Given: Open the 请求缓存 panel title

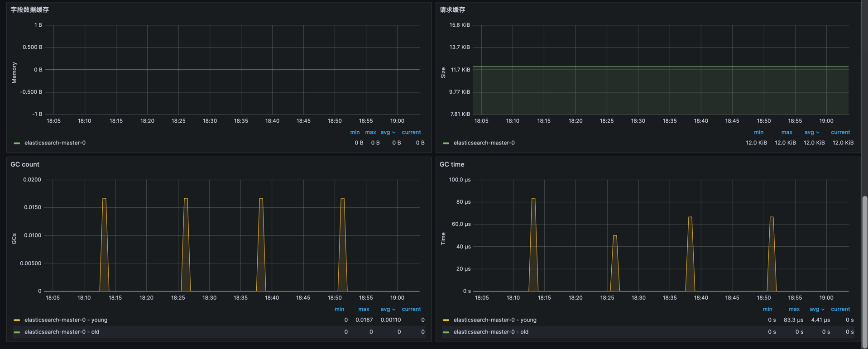Looking at the screenshot, I should (452, 10).
